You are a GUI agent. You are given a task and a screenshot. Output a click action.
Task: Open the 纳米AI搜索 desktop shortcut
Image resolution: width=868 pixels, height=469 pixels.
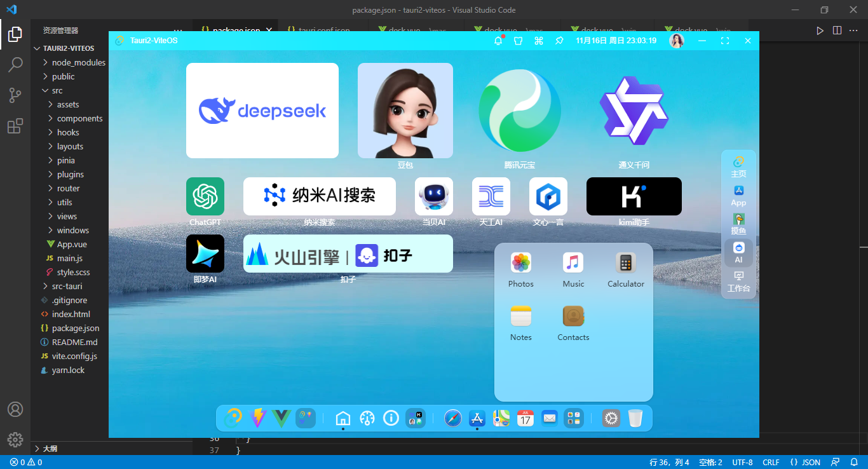pos(319,196)
